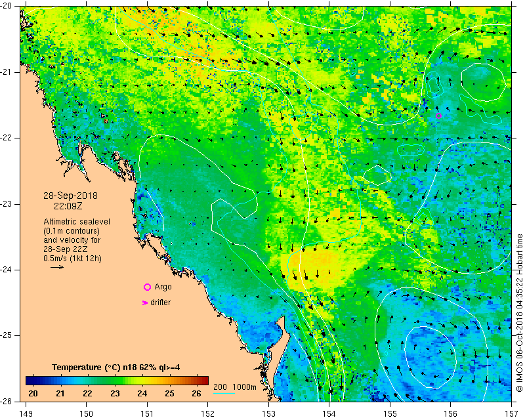
Task: Click the colorbar tick label '20'
Action: click(33, 393)
